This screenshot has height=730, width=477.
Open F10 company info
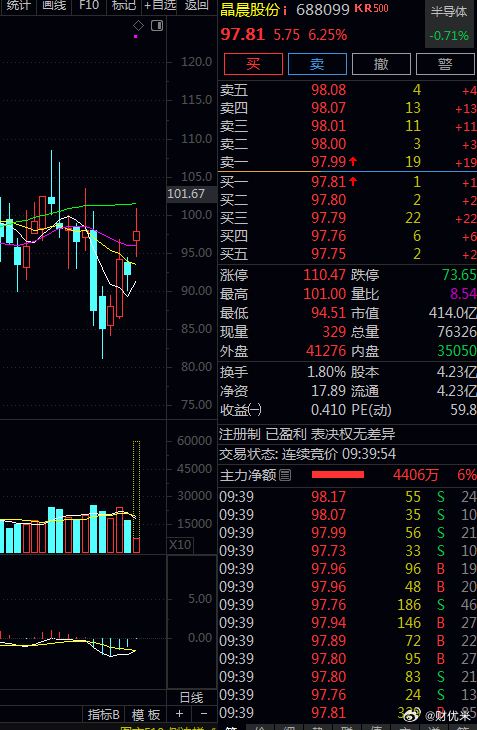89,6
